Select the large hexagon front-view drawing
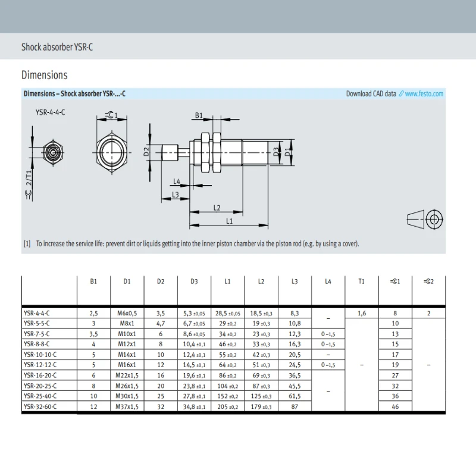The height and width of the screenshot is (476, 476). coord(112,152)
